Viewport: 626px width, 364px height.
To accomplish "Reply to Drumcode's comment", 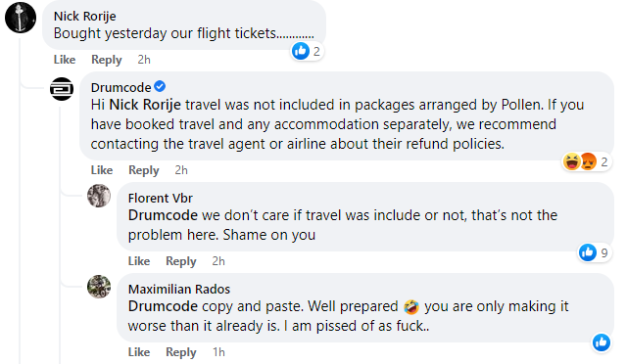I will click(144, 170).
